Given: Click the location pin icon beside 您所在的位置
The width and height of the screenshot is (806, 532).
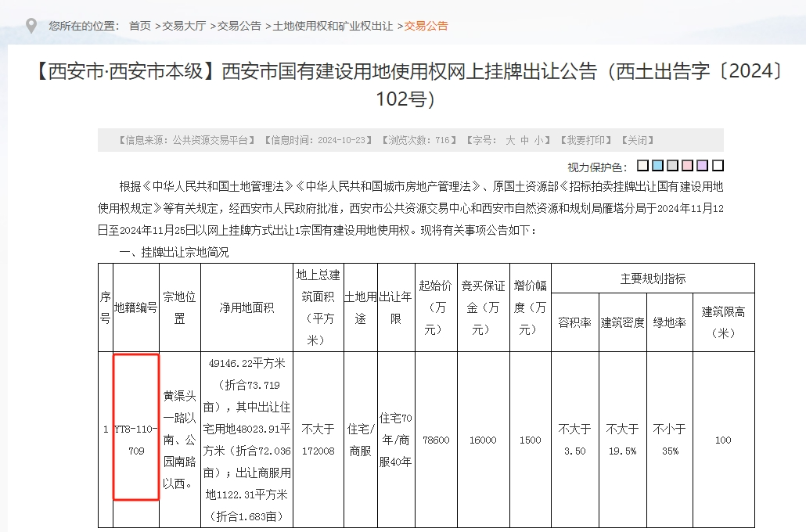Looking at the screenshot, I should [31, 24].
